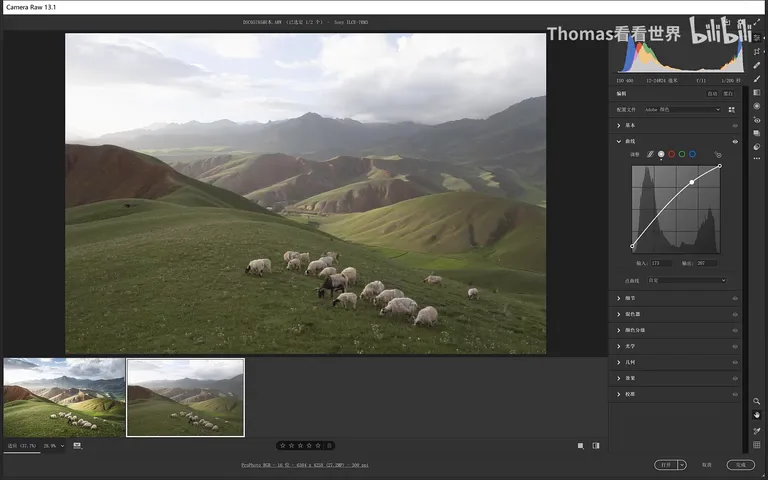Click the curve 输出 value field
Viewport: 768px width, 480px height.
[x=707, y=264]
